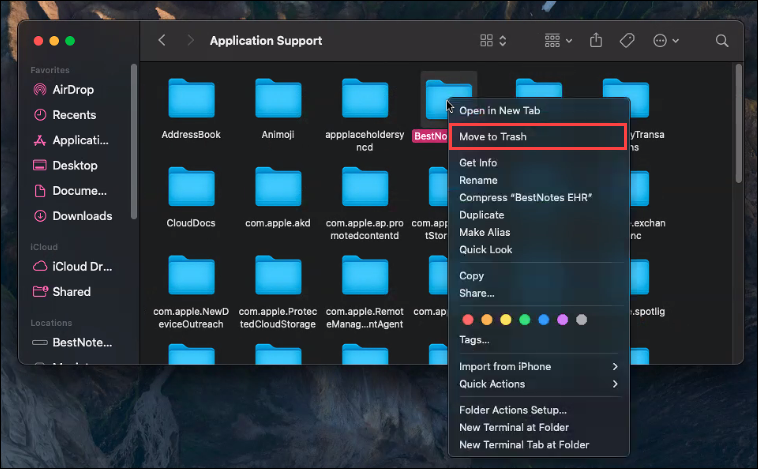Choose Folder Actions Setup…
Image resolution: width=758 pixels, height=469 pixels.
click(x=539, y=410)
